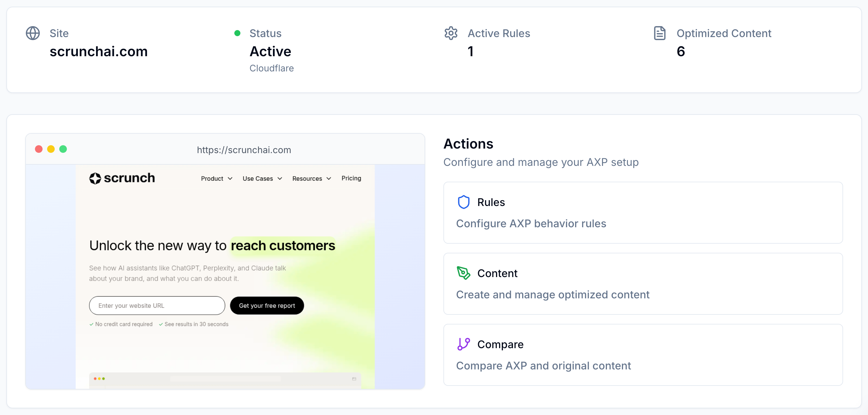Click the green pen Content icon
This screenshot has width=868, height=415.
pyautogui.click(x=463, y=273)
